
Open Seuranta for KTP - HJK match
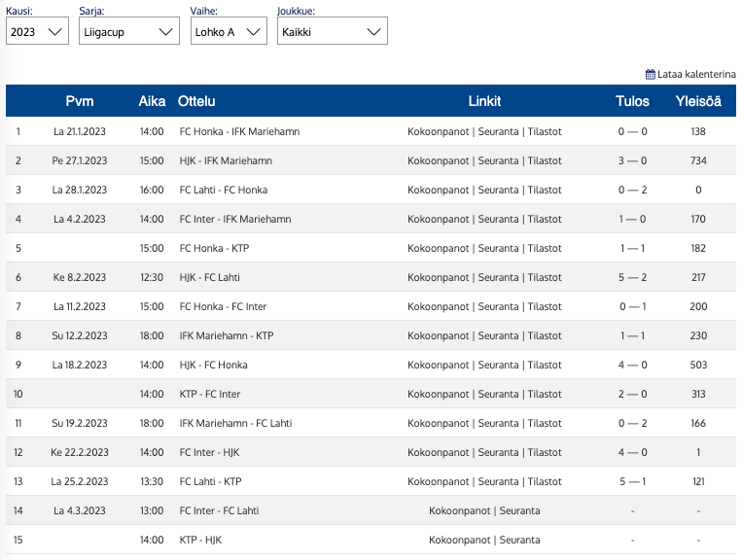pyautogui.click(x=520, y=540)
